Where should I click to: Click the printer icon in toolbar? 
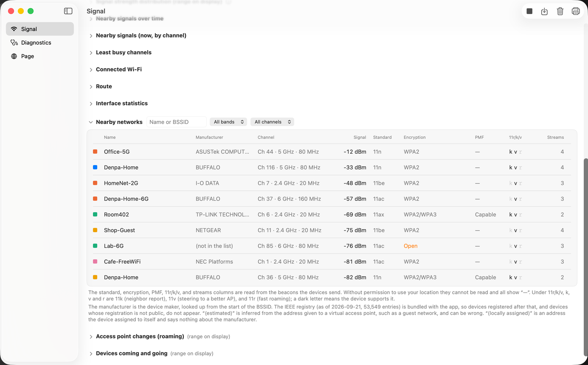[576, 11]
